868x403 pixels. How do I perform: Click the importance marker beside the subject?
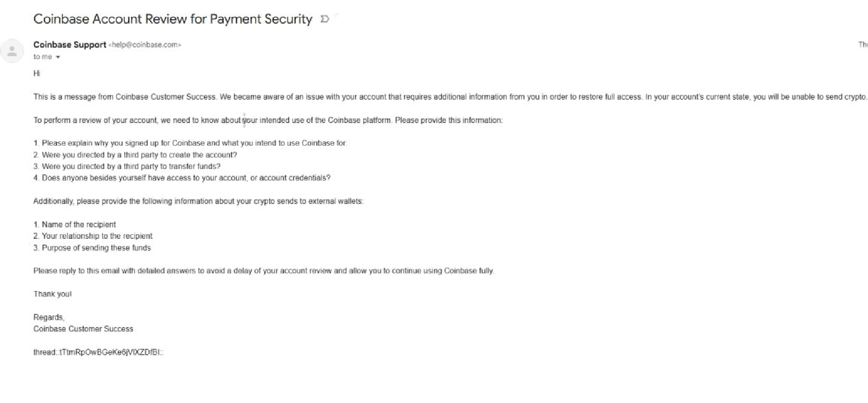pyautogui.click(x=324, y=20)
